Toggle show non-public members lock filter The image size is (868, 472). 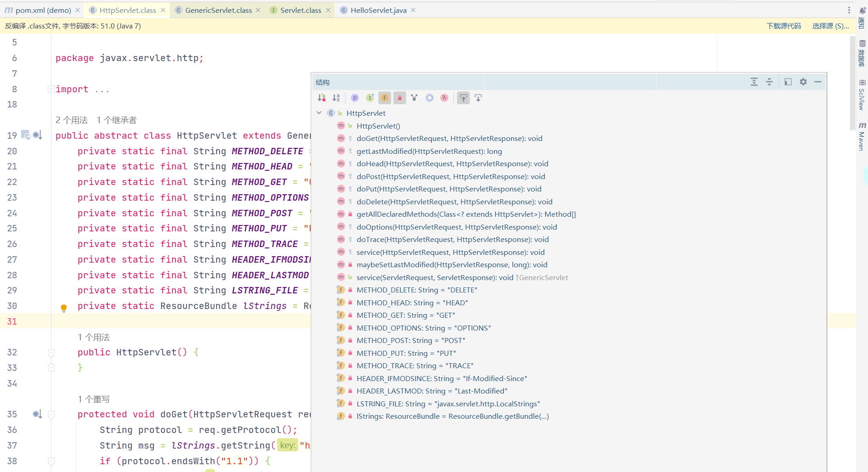click(400, 98)
